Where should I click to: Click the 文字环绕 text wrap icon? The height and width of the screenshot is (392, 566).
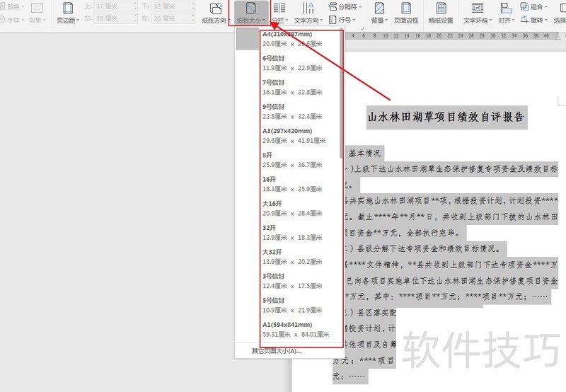(477, 9)
